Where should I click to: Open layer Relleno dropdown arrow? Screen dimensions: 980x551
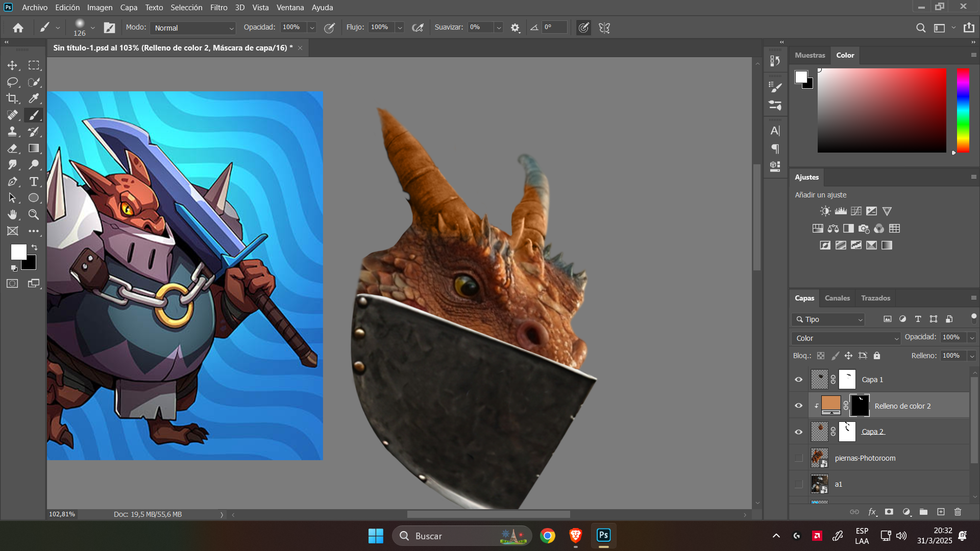972,356
